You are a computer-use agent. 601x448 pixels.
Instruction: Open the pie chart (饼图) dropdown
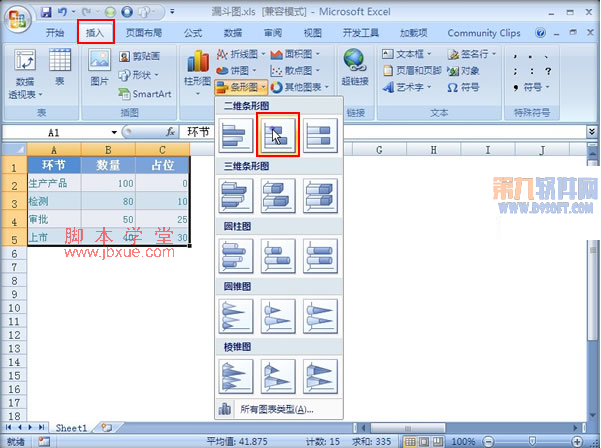click(236, 71)
